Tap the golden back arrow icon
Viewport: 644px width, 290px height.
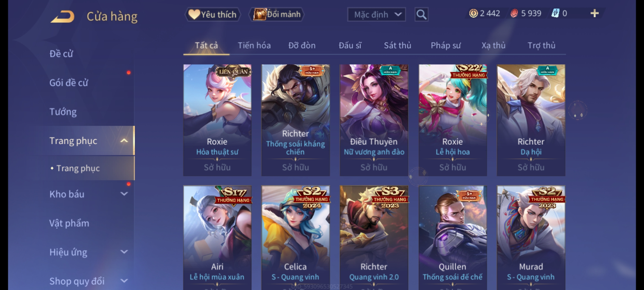coord(63,17)
